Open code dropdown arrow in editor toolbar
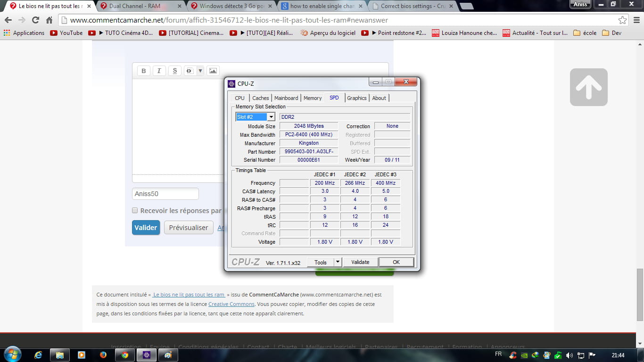The width and height of the screenshot is (644, 362). pos(200,71)
